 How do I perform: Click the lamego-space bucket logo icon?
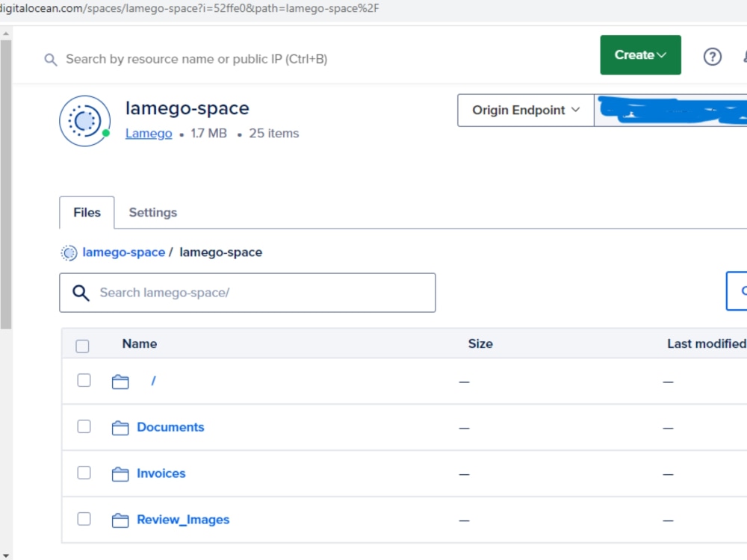click(x=85, y=121)
